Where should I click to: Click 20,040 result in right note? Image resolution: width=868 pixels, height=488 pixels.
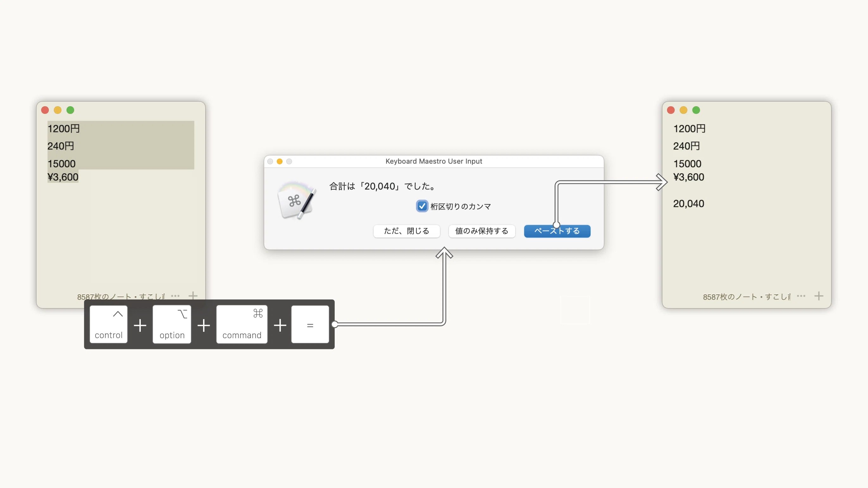689,204
